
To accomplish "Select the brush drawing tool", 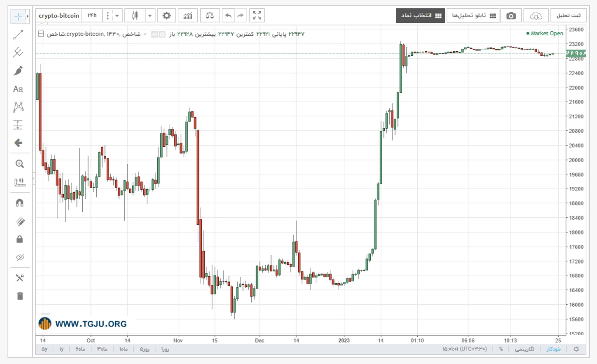I will tap(18, 71).
